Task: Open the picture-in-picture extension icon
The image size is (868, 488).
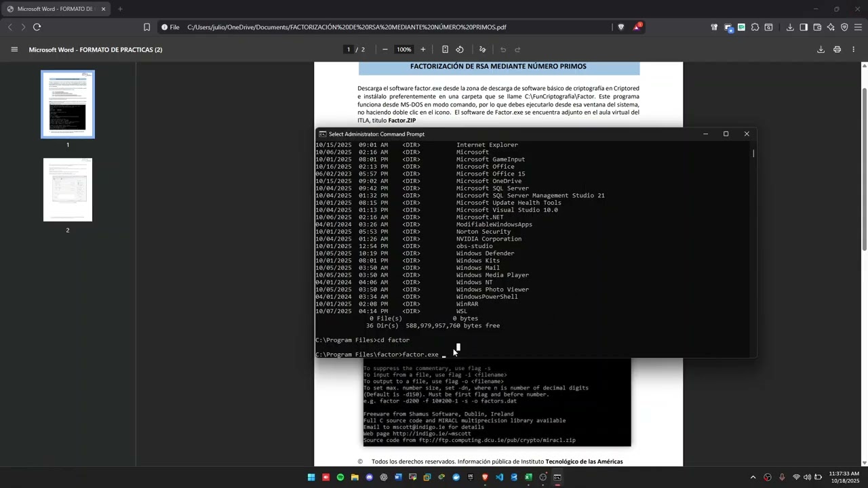Action: (x=728, y=27)
